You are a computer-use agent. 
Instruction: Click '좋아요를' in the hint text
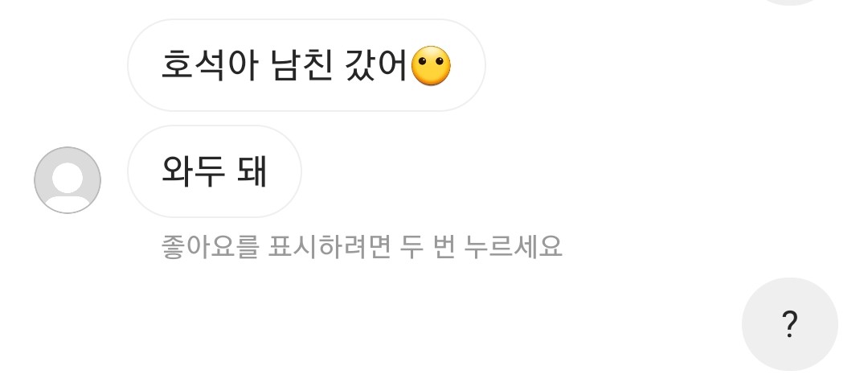point(209,247)
